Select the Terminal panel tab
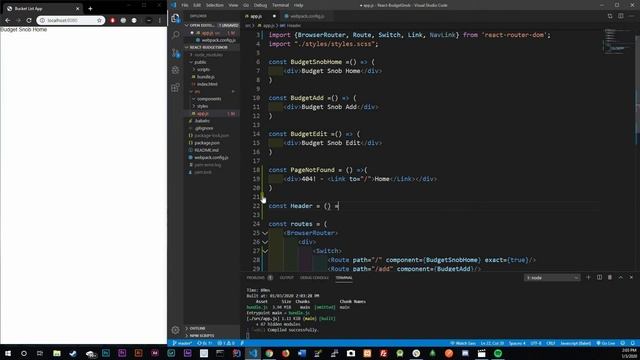Screen dimensions: 640x360 pos(344,278)
